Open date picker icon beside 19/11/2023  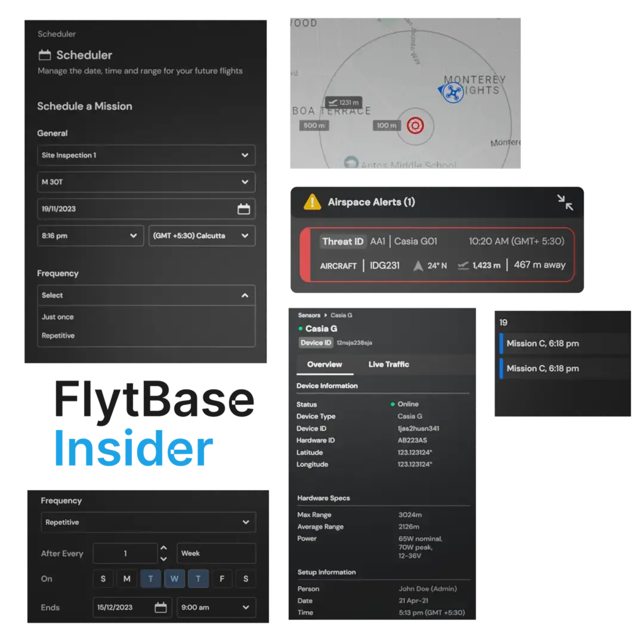[x=244, y=209]
